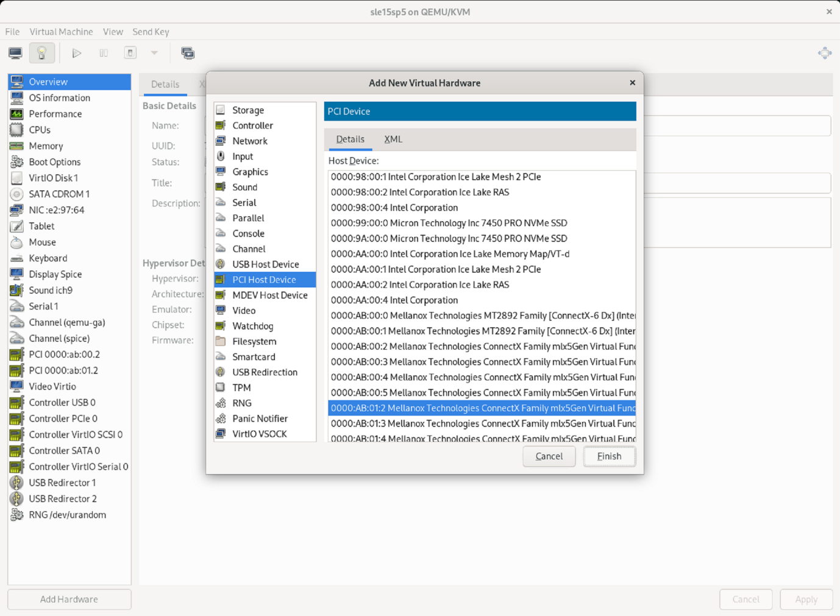
Task: Click the lightbulb hardware details icon
Action: click(42, 53)
